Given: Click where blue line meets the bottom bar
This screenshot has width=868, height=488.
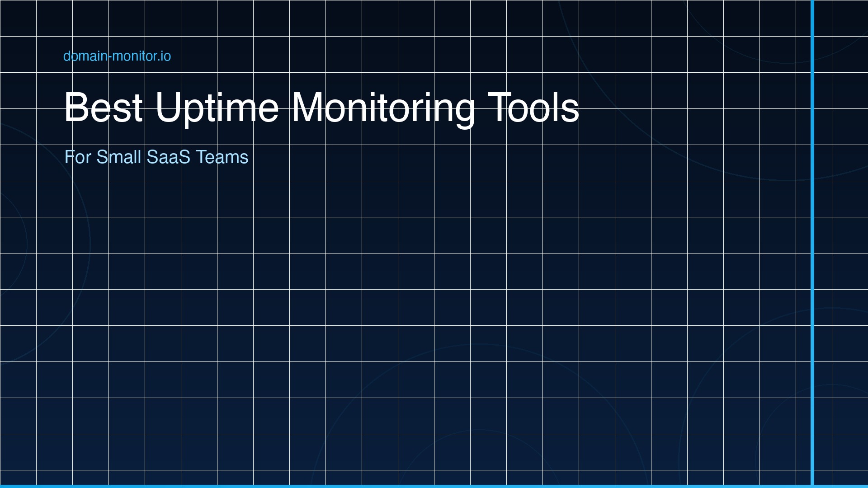Looking at the screenshot, I should click(813, 484).
